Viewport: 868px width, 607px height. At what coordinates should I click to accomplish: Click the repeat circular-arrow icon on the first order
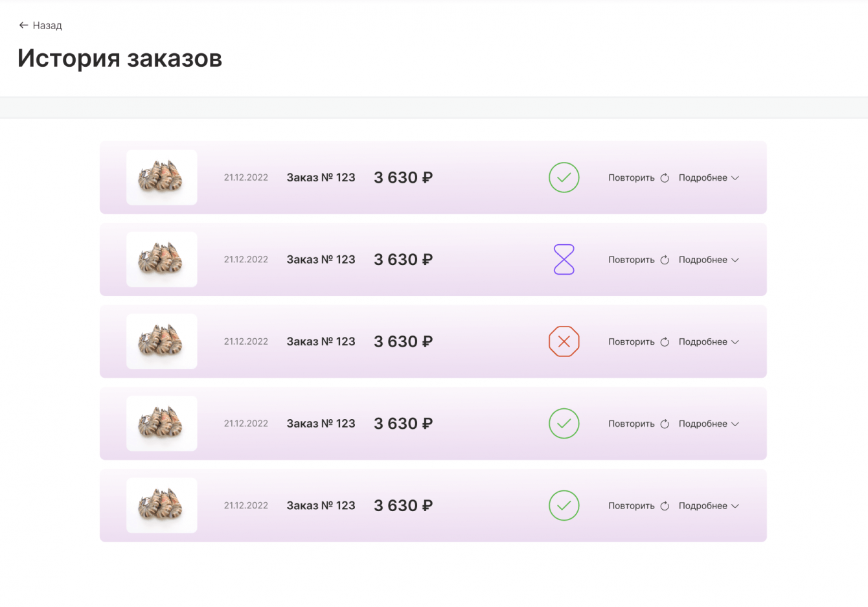tap(665, 178)
